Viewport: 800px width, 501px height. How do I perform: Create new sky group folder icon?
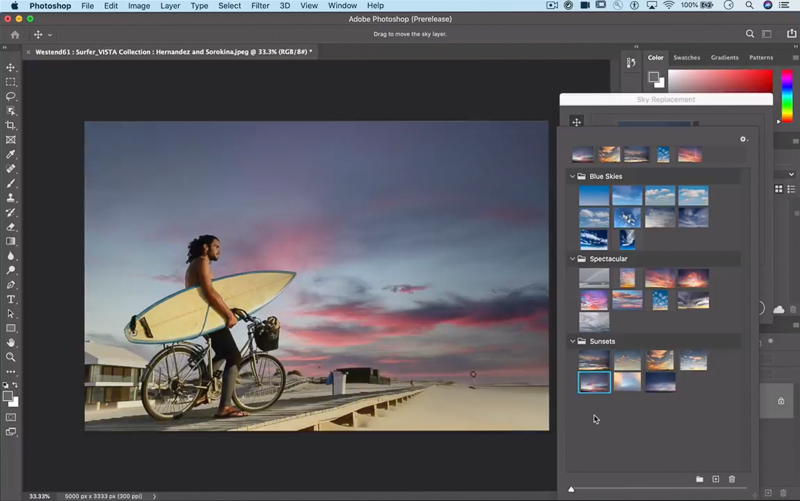click(700, 480)
